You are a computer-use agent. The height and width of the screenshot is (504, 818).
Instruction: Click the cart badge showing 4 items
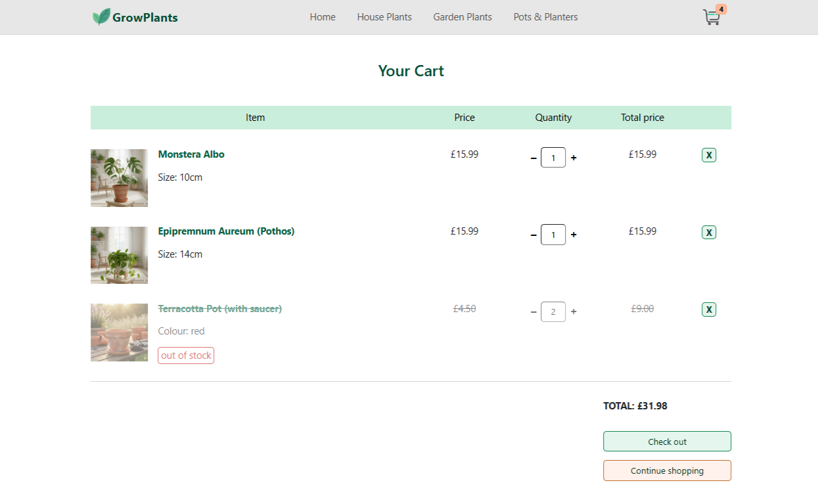[x=721, y=9]
